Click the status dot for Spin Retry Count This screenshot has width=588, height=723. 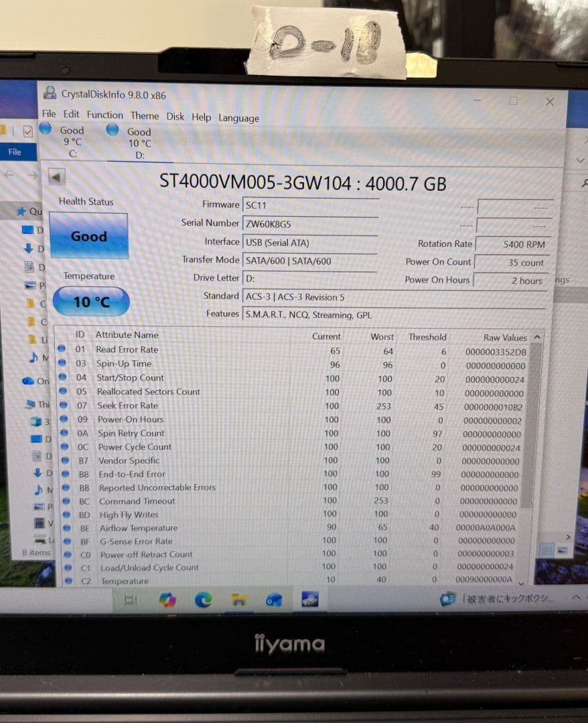(64, 432)
